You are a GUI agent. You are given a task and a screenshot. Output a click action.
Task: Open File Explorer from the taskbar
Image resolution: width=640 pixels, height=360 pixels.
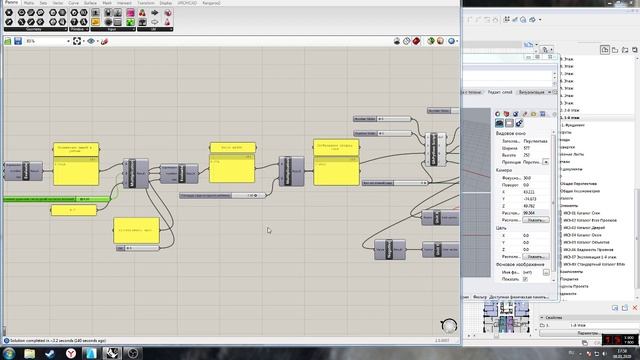coord(29,353)
